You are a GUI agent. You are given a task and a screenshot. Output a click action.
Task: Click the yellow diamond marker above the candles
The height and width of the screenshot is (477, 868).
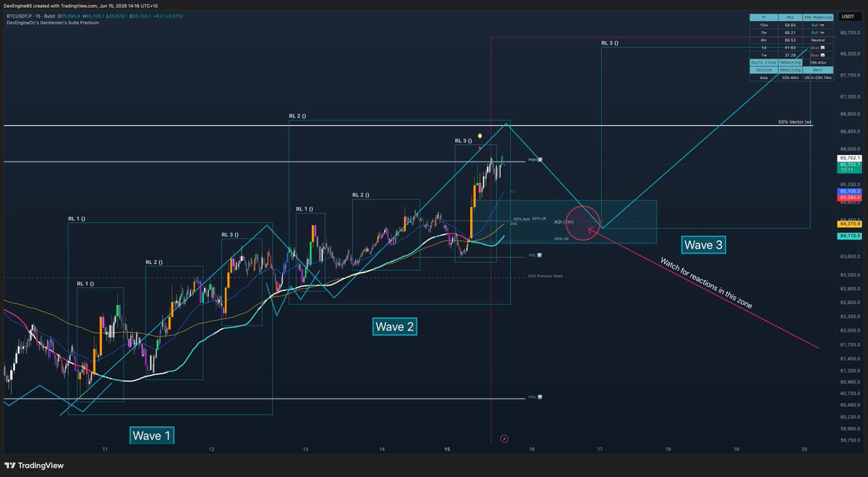[480, 135]
